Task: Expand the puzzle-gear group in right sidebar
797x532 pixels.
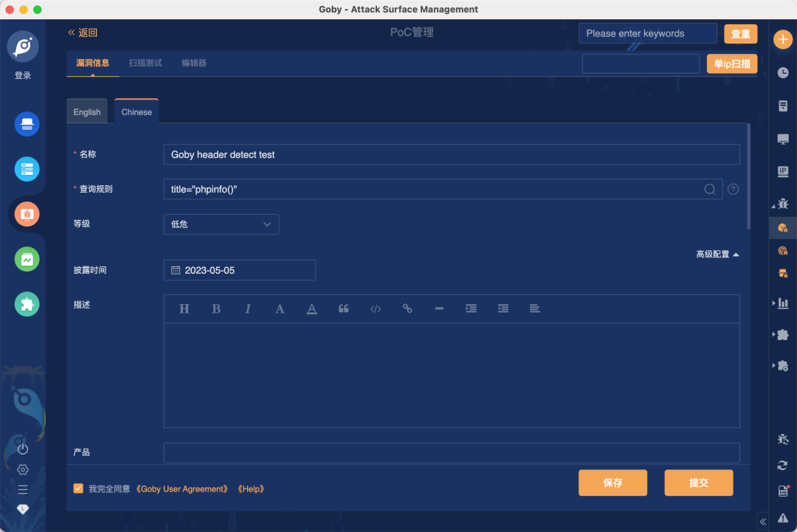Action: click(x=773, y=365)
